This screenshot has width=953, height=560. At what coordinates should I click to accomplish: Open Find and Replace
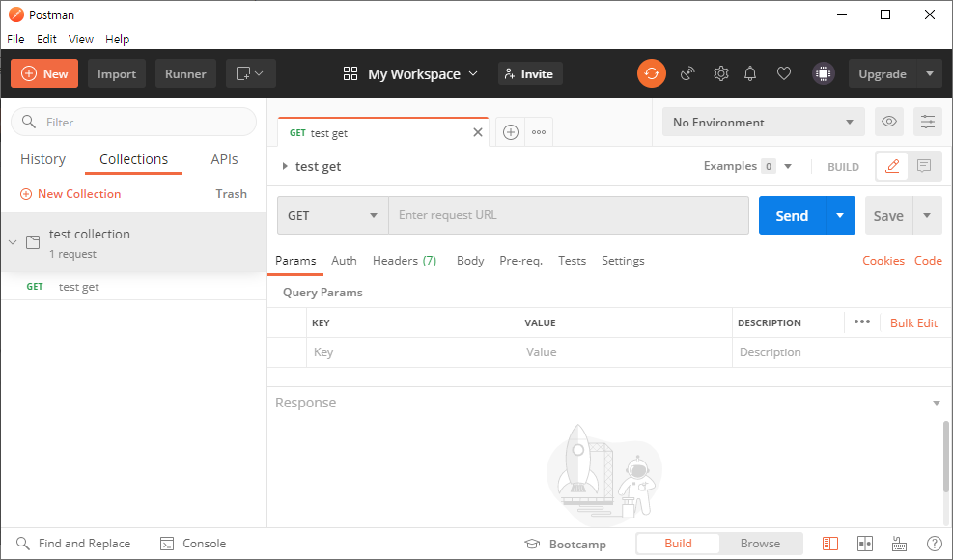coord(73,544)
